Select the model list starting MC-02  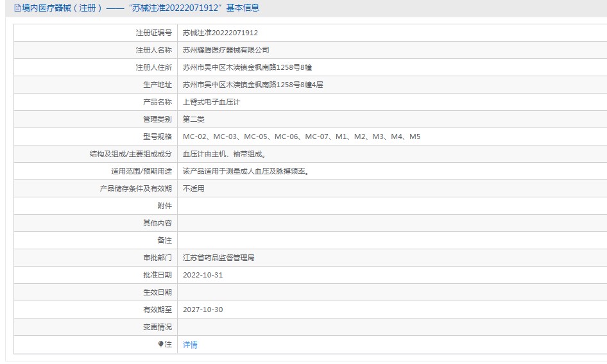(302, 136)
